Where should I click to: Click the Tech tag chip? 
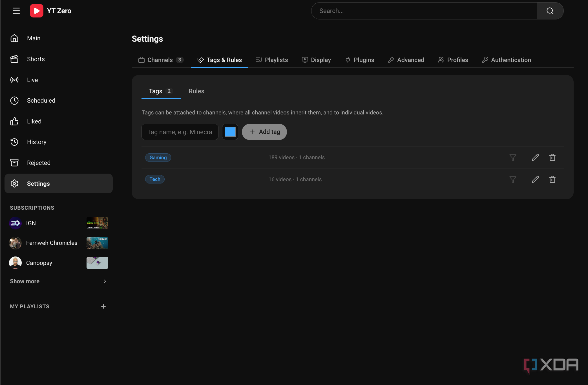[x=155, y=179]
